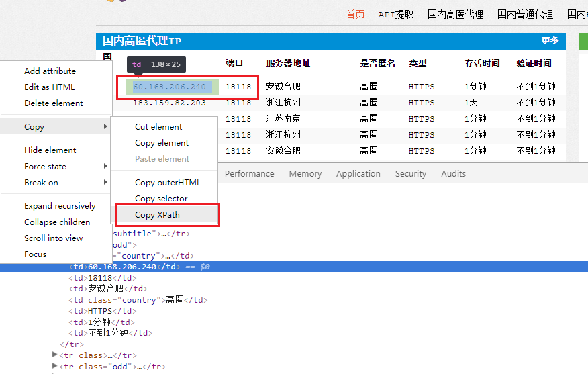This screenshot has width=588, height=374.
Task: Click 更多 link in blue header
Action: pyautogui.click(x=550, y=40)
